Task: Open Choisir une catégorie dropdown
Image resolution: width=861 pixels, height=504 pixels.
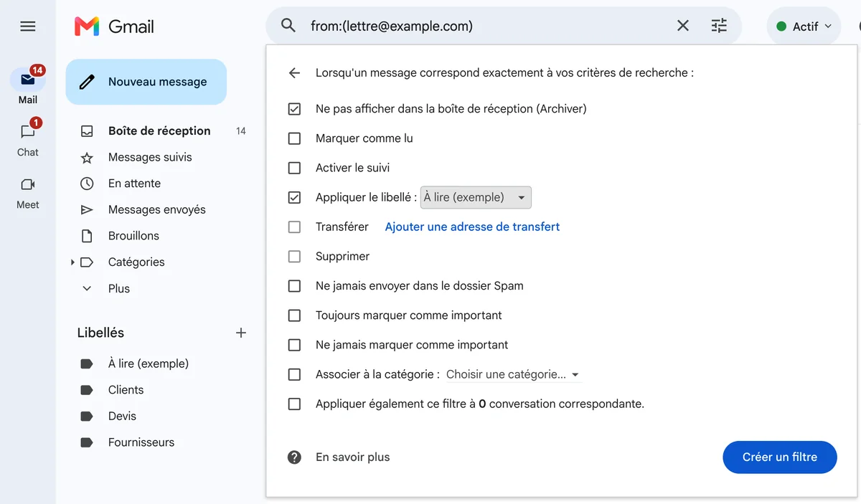Action: 512,374
